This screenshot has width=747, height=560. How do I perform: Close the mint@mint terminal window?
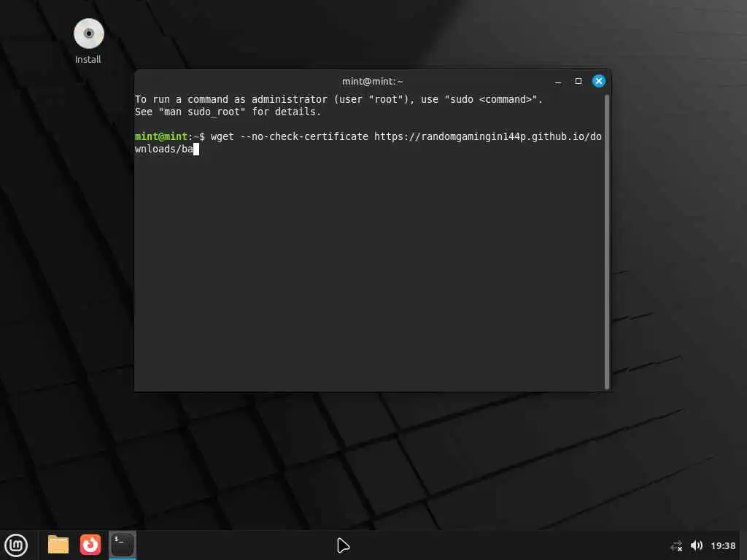599,81
